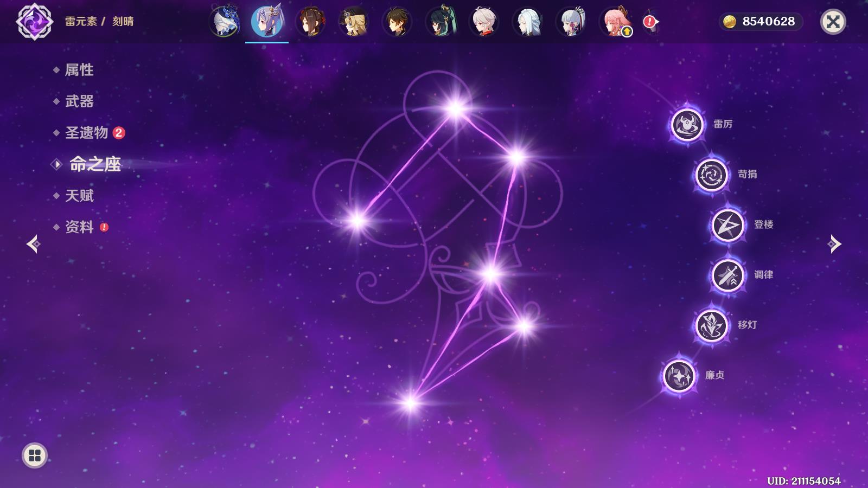Open the four-square grid menu button
Viewport: 868px width, 488px height.
click(35, 455)
